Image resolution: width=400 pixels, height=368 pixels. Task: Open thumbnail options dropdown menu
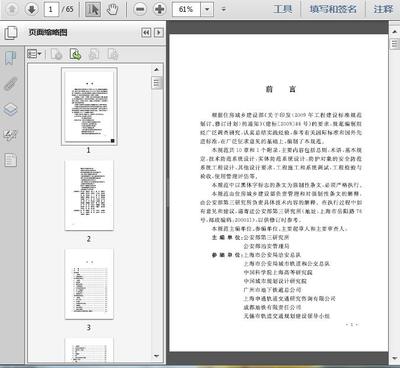click(x=34, y=54)
